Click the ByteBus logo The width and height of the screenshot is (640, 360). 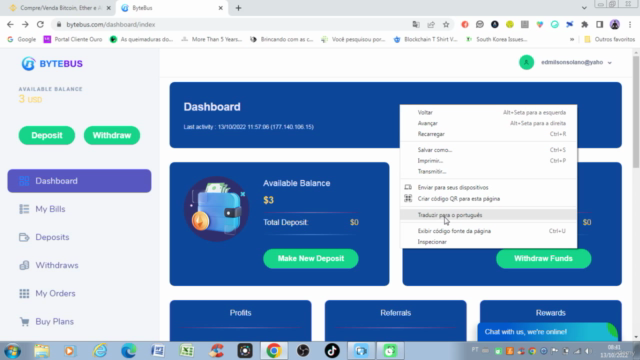coord(52,64)
